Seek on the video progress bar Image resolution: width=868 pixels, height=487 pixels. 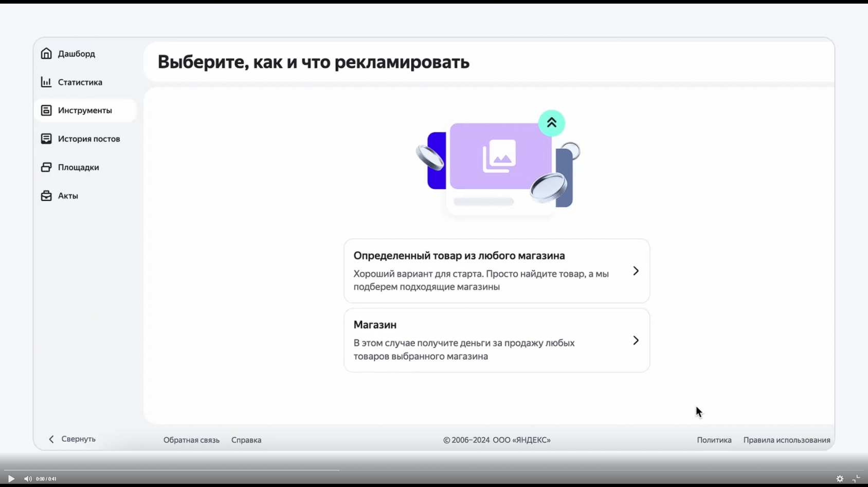click(x=434, y=470)
